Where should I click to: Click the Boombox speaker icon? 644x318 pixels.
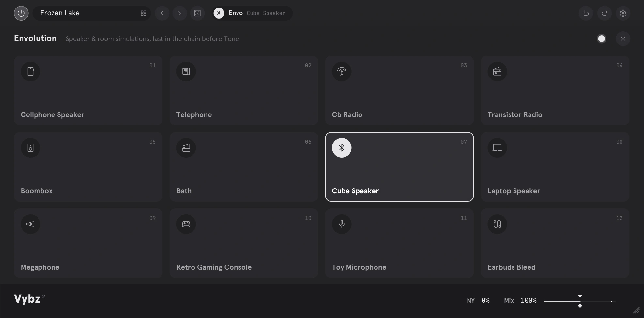tap(31, 148)
